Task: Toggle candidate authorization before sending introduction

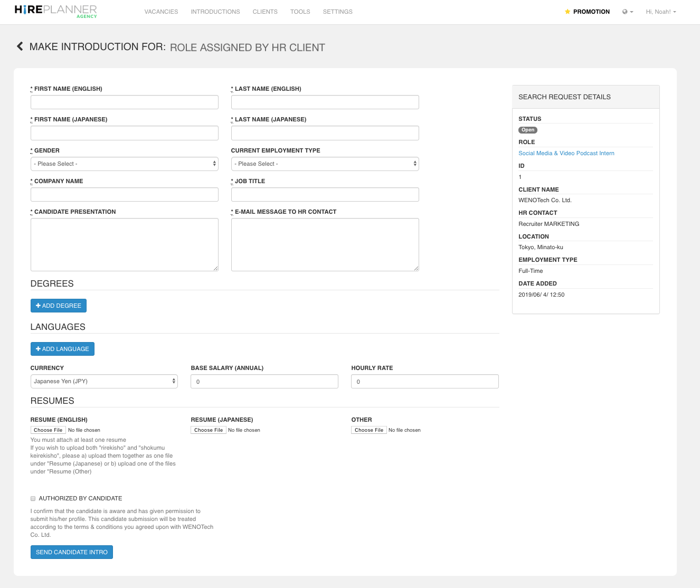Action: pos(33,498)
